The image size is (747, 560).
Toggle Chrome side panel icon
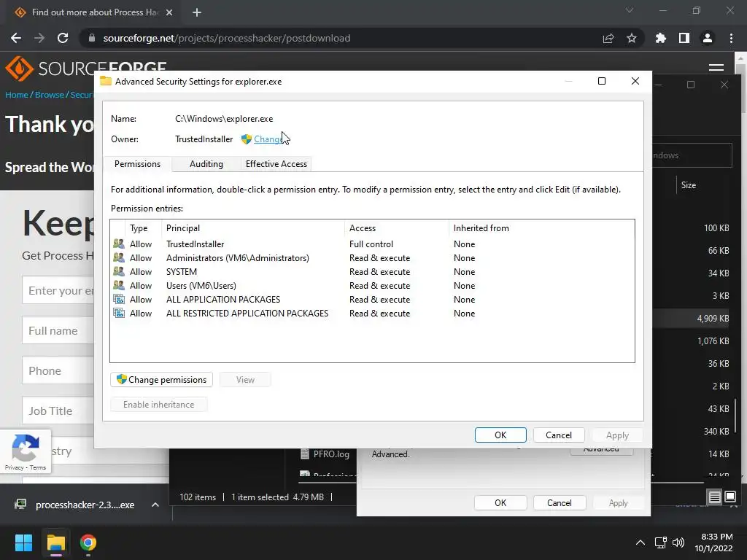click(x=684, y=38)
